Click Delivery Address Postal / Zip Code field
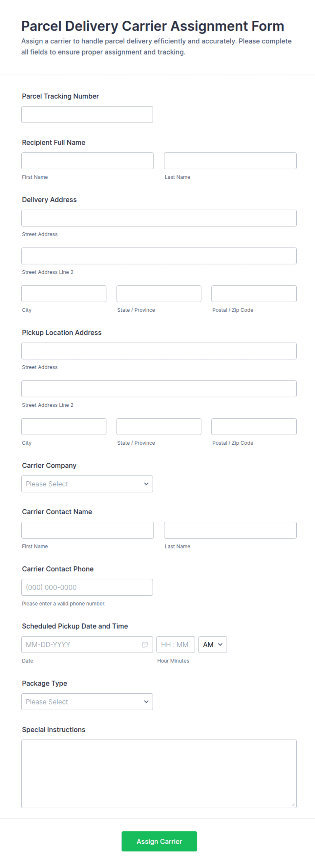The image size is (315, 868). [254, 294]
